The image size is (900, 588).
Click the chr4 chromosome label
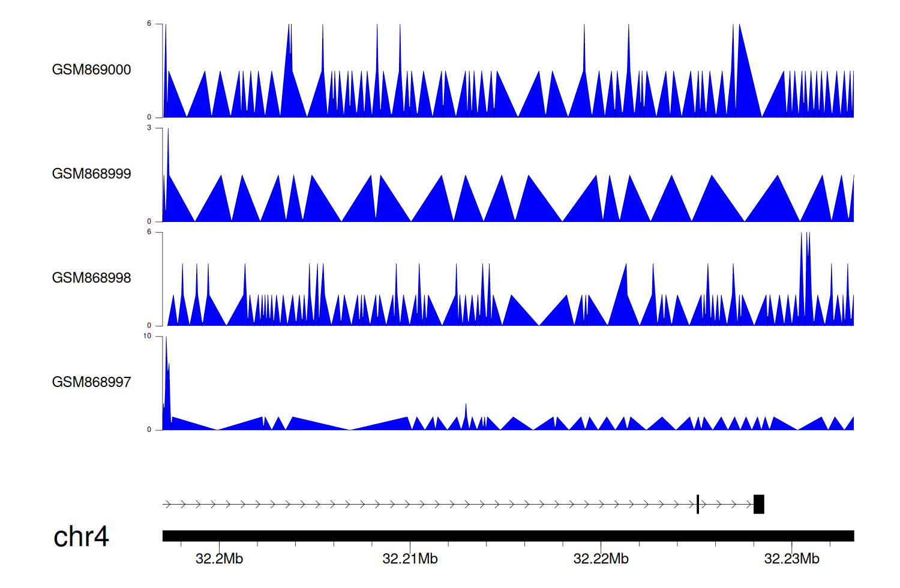click(81, 536)
